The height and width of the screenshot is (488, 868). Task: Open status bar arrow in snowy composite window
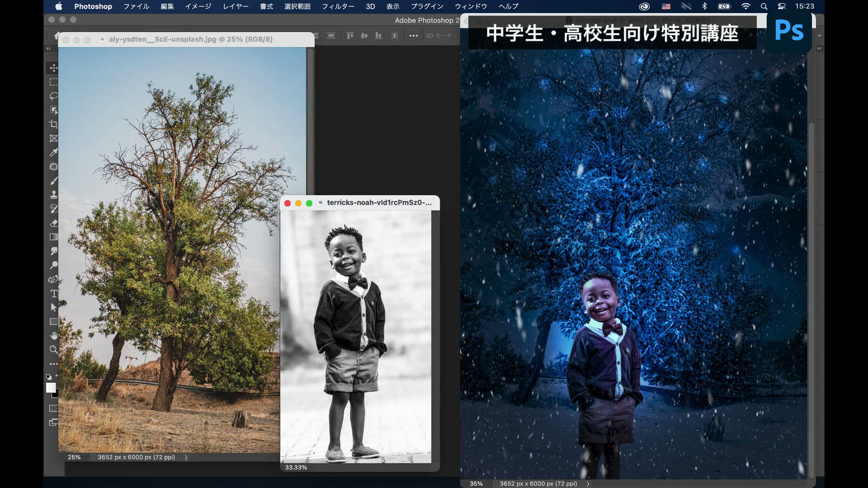[588, 483]
